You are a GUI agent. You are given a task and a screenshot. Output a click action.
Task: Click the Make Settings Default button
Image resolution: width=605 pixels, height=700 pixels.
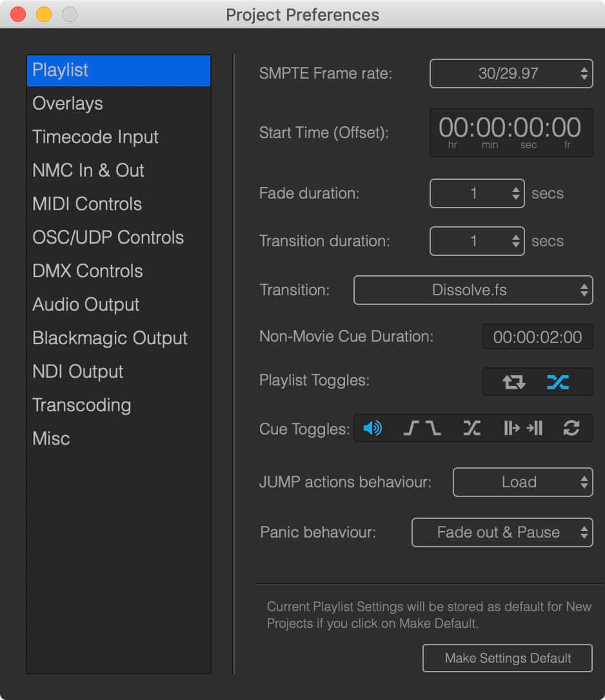[508, 658]
